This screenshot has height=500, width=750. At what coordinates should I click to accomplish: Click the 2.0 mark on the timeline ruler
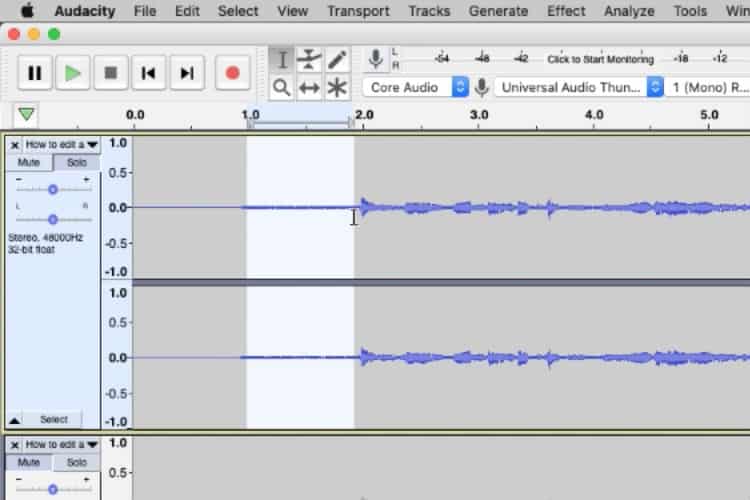coord(364,115)
